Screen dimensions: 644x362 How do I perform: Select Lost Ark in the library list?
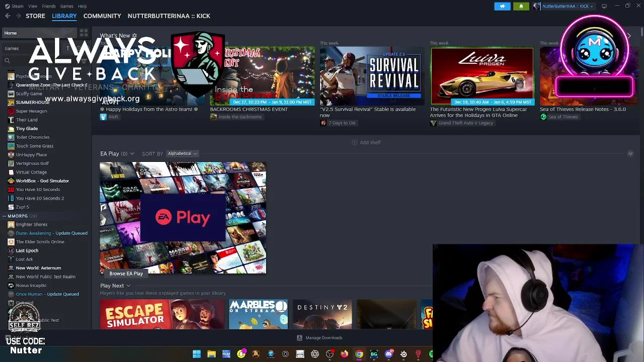pyautogui.click(x=24, y=259)
